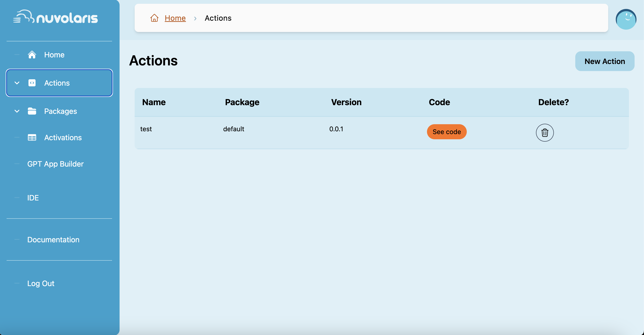
Task: Collapse the Actions dropdown in sidebar
Action: pos(17,83)
